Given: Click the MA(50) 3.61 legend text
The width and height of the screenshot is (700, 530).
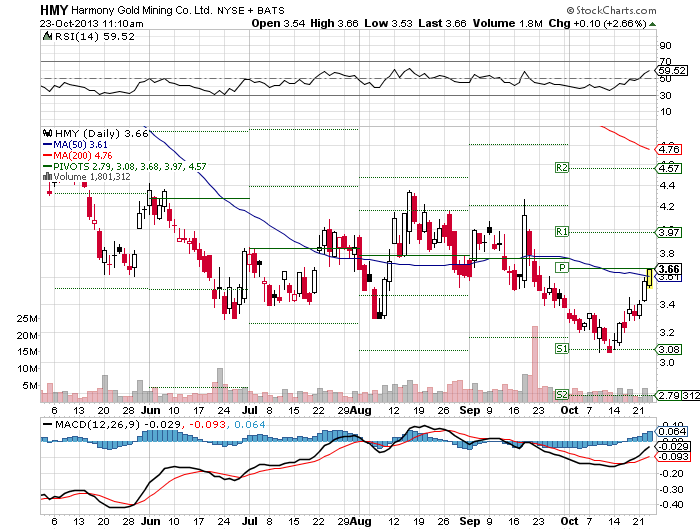Looking at the screenshot, I should pyautogui.click(x=80, y=144).
